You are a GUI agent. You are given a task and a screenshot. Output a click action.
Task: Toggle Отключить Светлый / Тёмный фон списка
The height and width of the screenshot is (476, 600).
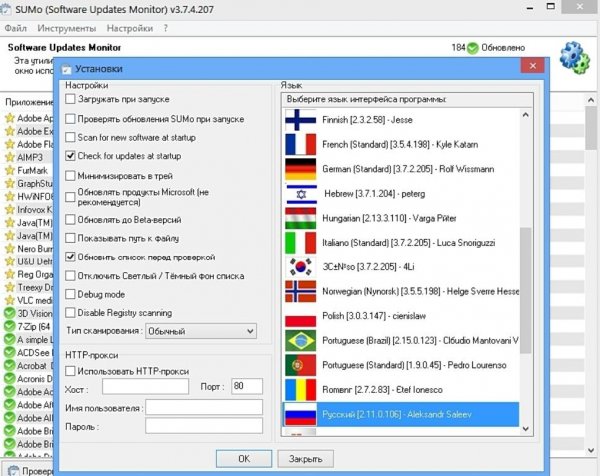tap(70, 275)
